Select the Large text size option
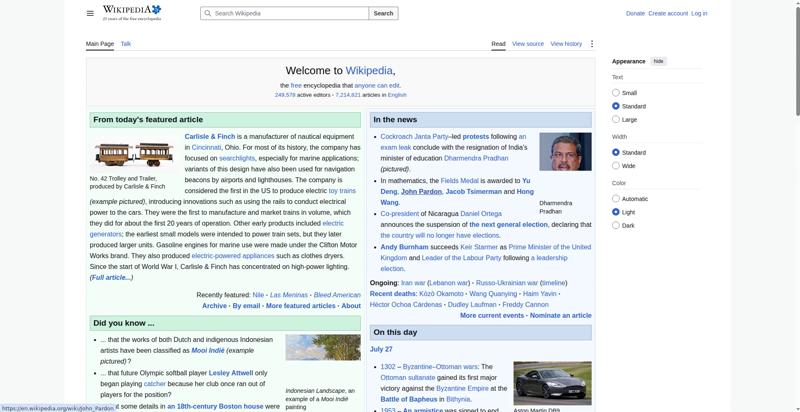The height and width of the screenshot is (412, 800). click(616, 119)
